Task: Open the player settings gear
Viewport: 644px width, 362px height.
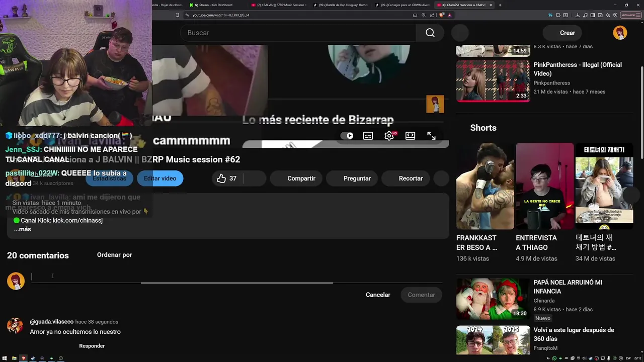Action: click(x=389, y=136)
